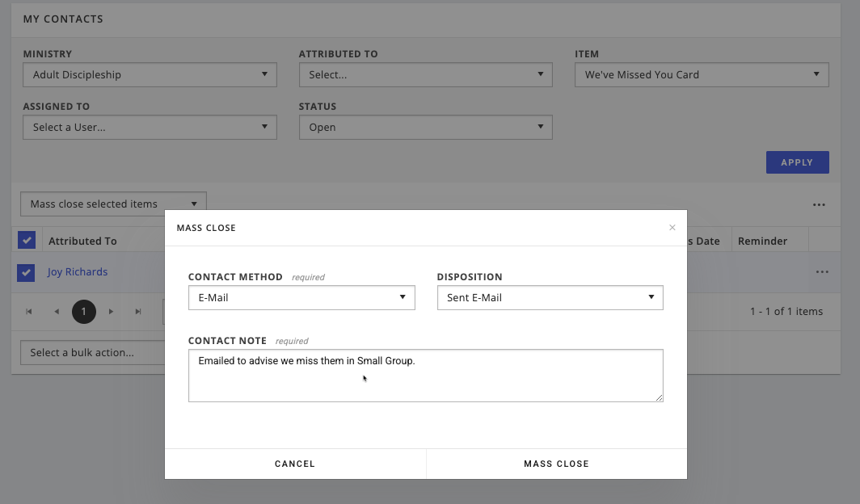860x504 pixels.
Task: Select page 1 in the pager
Action: (83, 312)
